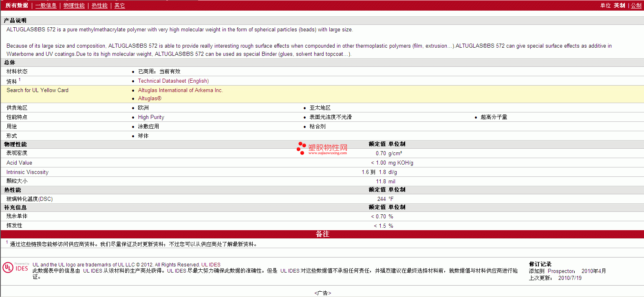
Task: Open Altuglas International of Arkema Inc. link
Action: 180,90
